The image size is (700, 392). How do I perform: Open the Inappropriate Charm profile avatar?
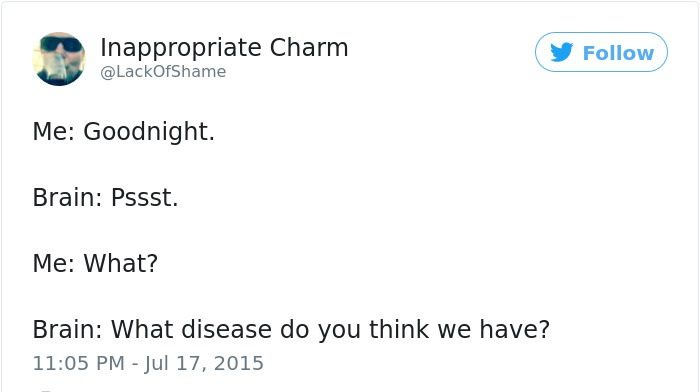click(59, 58)
